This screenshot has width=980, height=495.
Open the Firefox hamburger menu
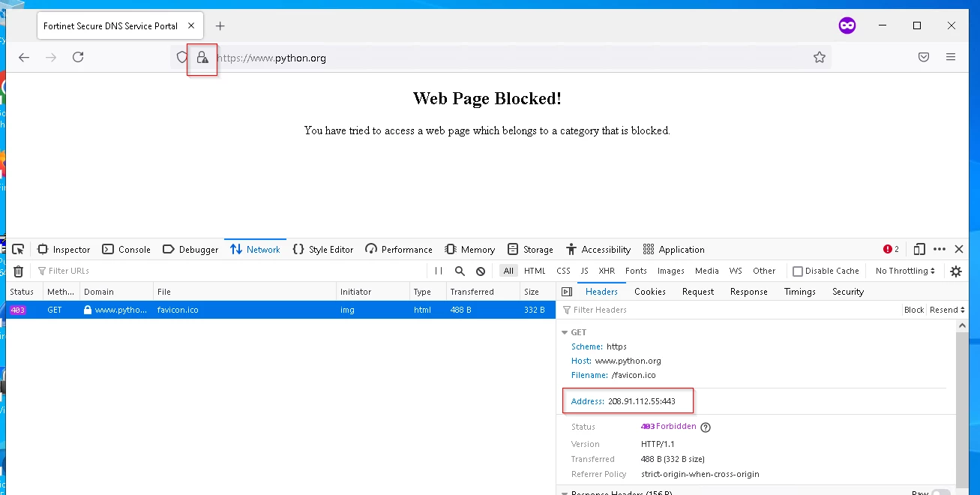coord(951,57)
